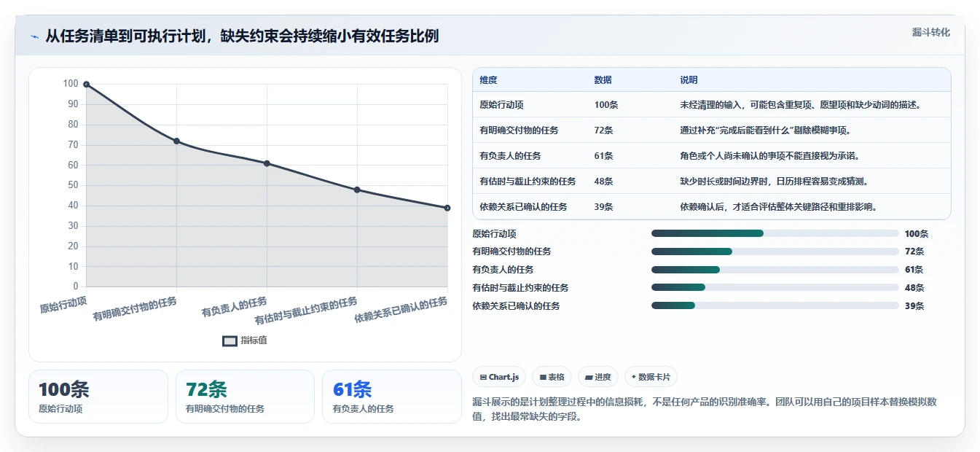Image resolution: width=980 pixels, height=452 pixels.
Task: Click the 48条 value in table
Action: tap(603, 182)
